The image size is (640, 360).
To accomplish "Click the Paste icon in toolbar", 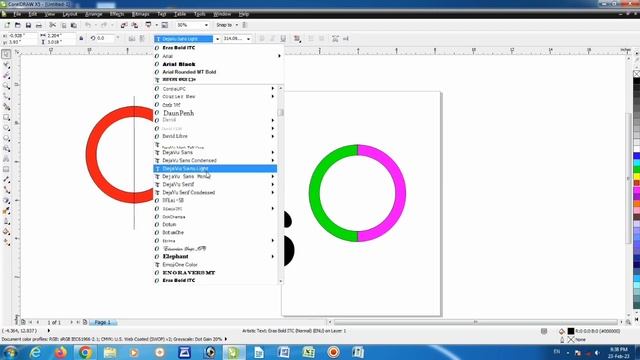I will point(74,25).
